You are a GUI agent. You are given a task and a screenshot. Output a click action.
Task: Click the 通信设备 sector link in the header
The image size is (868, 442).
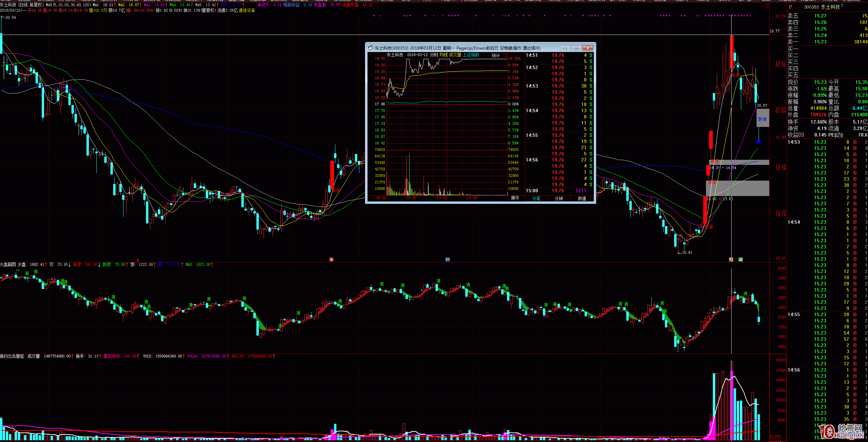(x=247, y=11)
